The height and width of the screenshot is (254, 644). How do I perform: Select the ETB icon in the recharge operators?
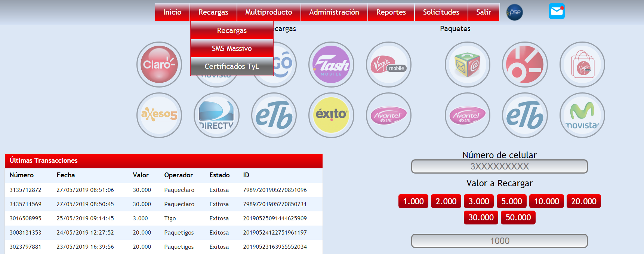pyautogui.click(x=274, y=115)
